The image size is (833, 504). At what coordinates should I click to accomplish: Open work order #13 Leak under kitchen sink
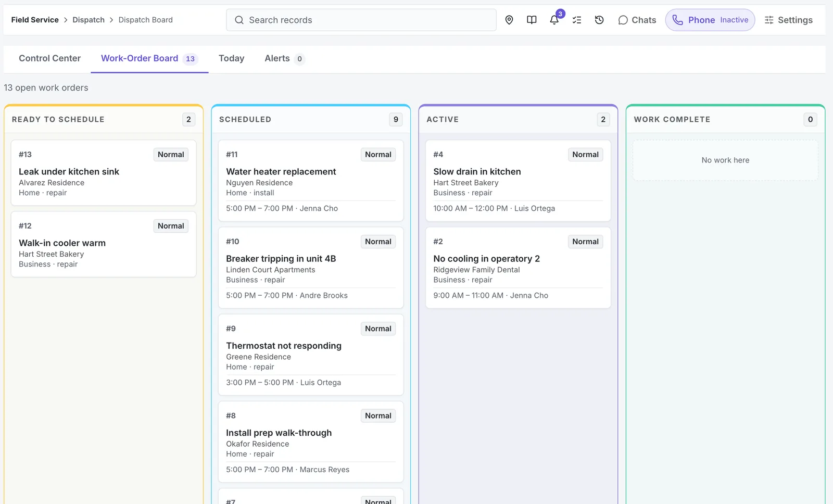pyautogui.click(x=104, y=173)
